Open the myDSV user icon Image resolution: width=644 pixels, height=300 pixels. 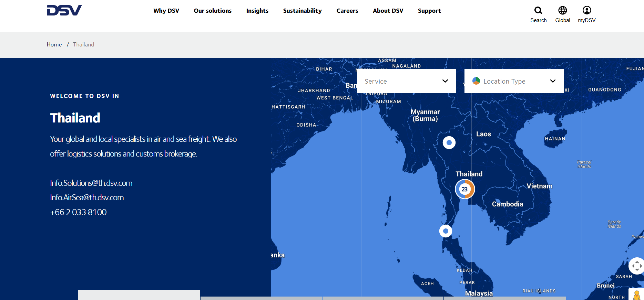tap(587, 11)
